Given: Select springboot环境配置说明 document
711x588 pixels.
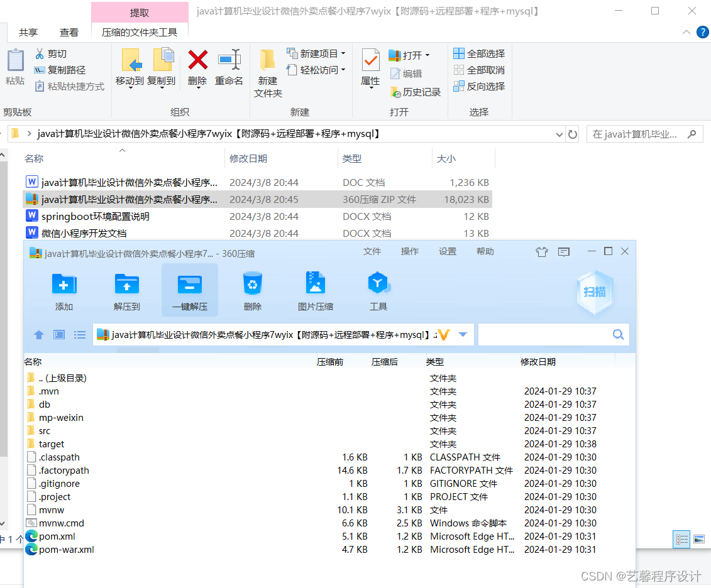Looking at the screenshot, I should (95, 217).
